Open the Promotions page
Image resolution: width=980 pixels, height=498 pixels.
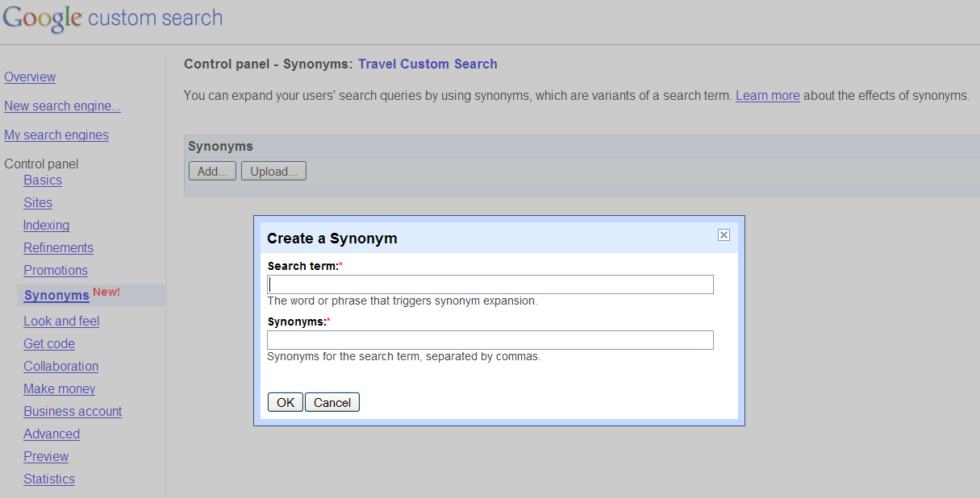pyautogui.click(x=55, y=270)
